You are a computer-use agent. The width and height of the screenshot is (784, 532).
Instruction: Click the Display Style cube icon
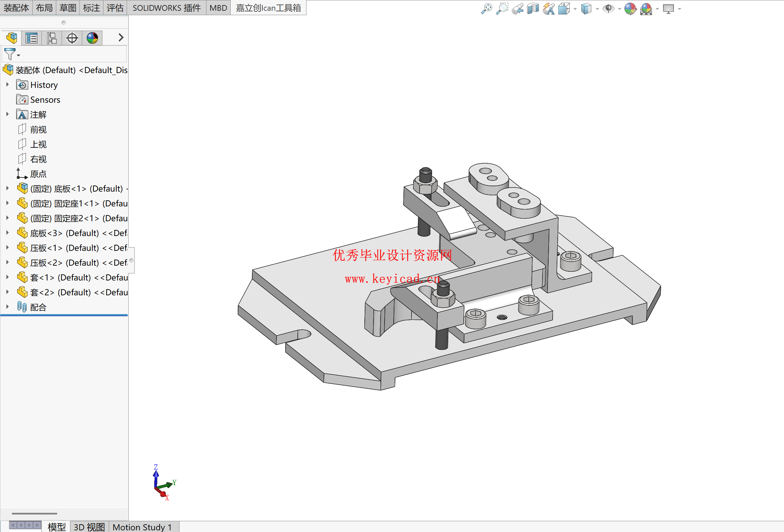point(586,8)
